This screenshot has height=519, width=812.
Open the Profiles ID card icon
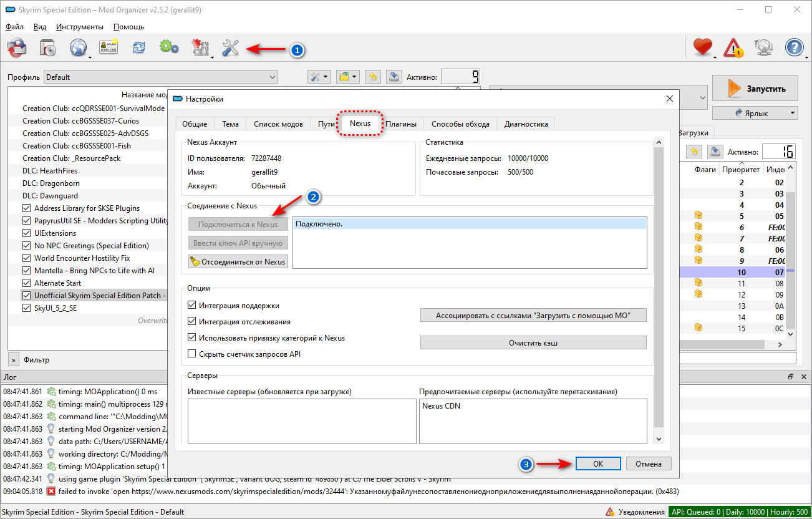point(109,48)
